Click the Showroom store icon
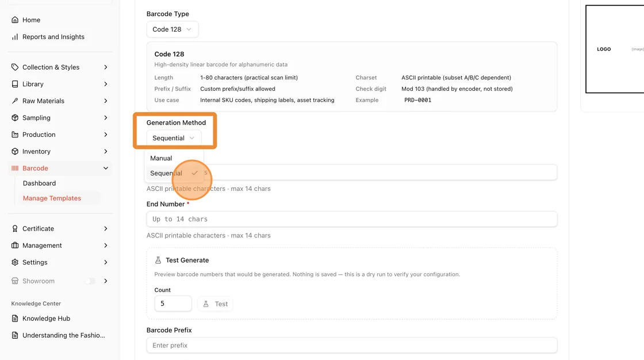This screenshot has height=360, width=644. pos(15,281)
